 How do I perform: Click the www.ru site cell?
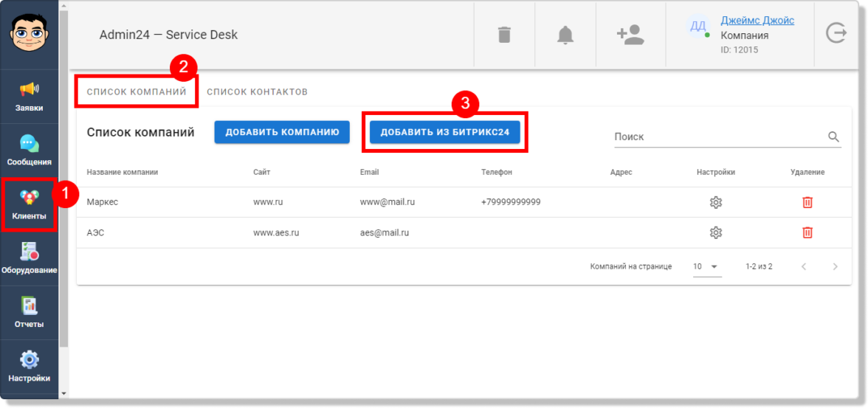pos(268,202)
